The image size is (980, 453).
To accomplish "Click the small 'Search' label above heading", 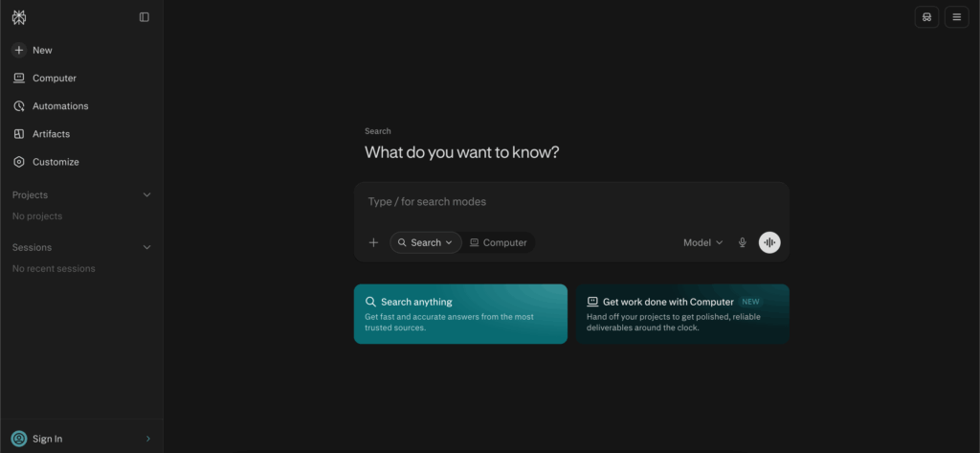I will (378, 131).
